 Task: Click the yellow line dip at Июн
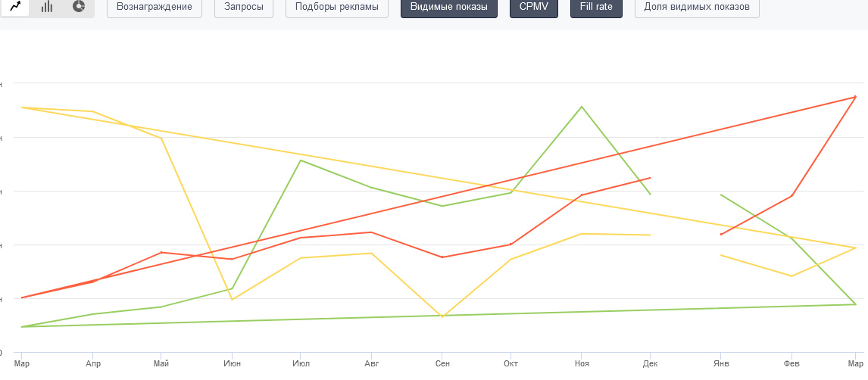pyautogui.click(x=232, y=300)
